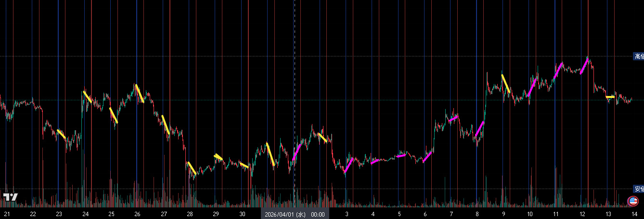Select date 27 on the time axis
Screen dimensions: 644x219
[164, 214]
